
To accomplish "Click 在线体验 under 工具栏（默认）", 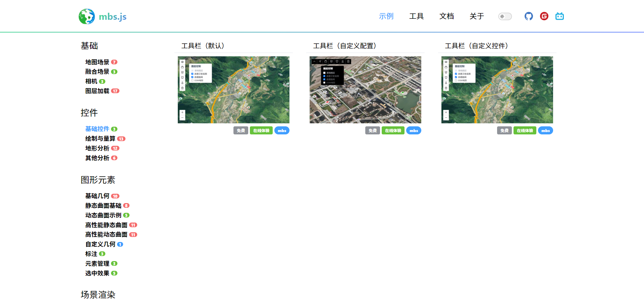I will 261,131.
